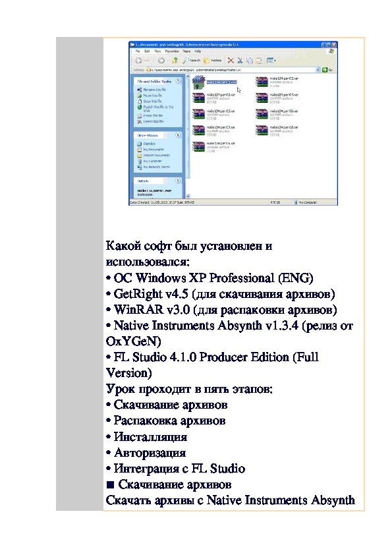Open the Favorites menu

171,51
